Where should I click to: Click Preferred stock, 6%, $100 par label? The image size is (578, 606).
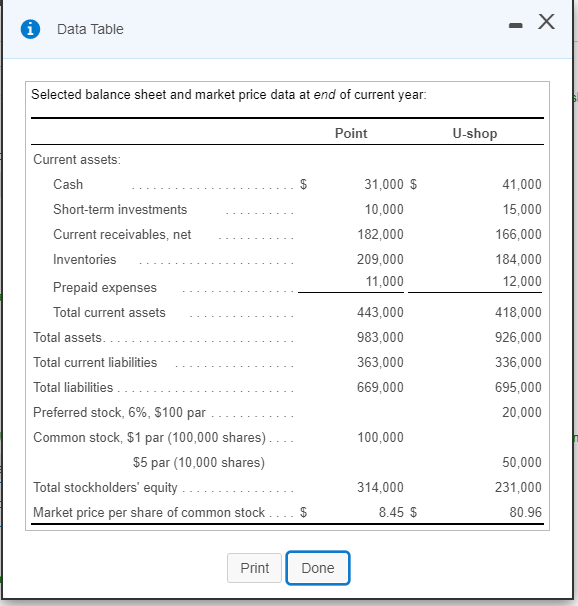point(119,412)
